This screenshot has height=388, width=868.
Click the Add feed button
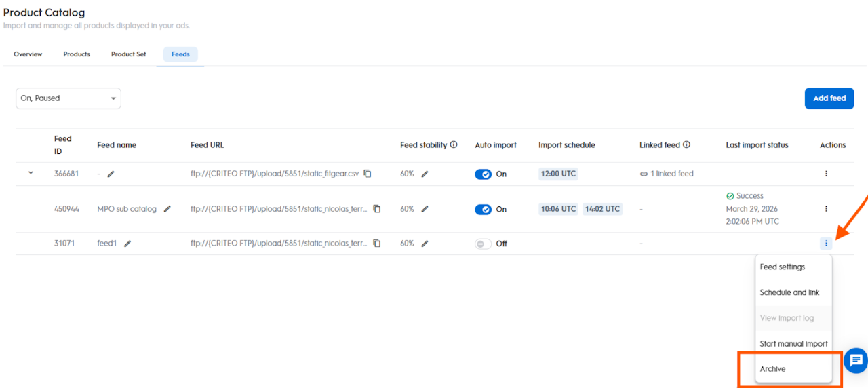pyautogui.click(x=829, y=98)
